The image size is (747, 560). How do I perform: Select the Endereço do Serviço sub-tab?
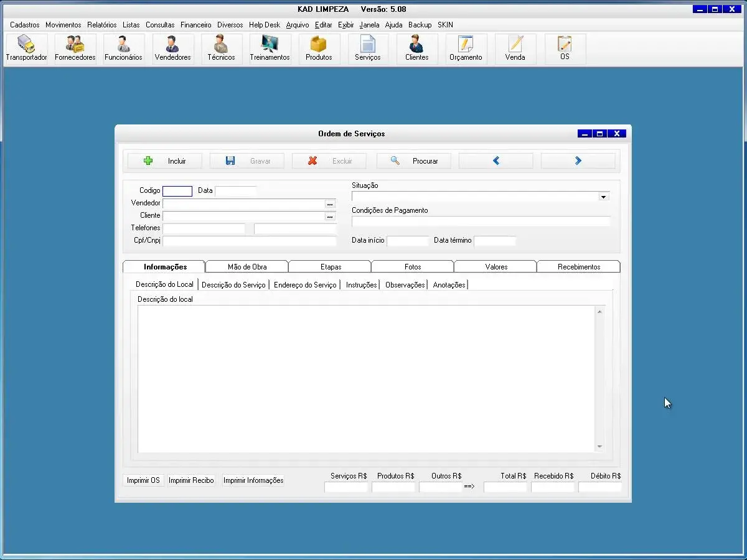tap(305, 285)
